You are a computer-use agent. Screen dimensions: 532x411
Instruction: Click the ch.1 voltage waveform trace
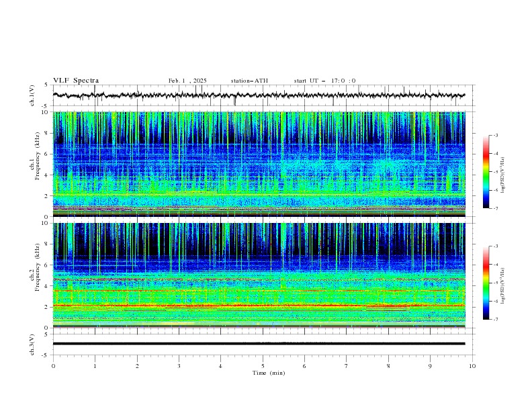pyautogui.click(x=259, y=95)
